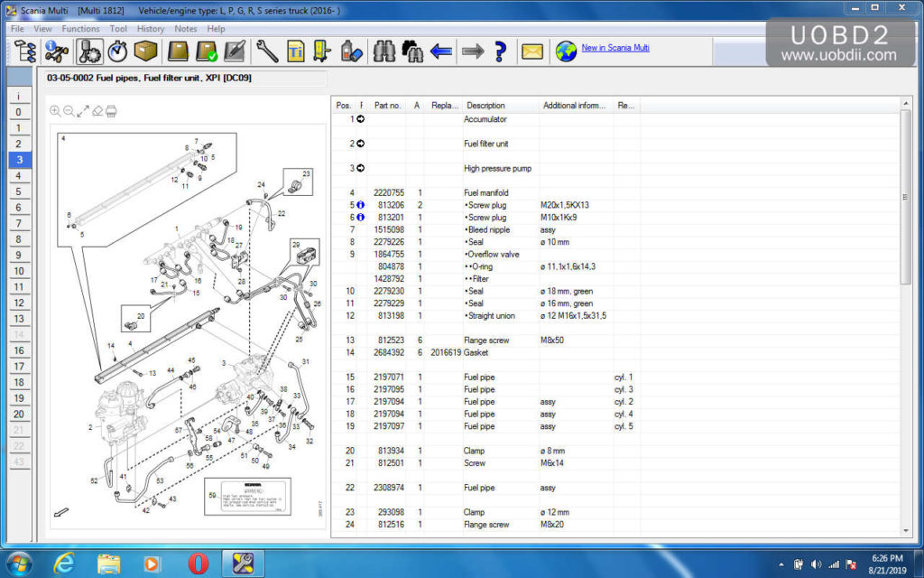This screenshot has height=578, width=924.
Task: Click the Repla... column header
Action: point(444,106)
